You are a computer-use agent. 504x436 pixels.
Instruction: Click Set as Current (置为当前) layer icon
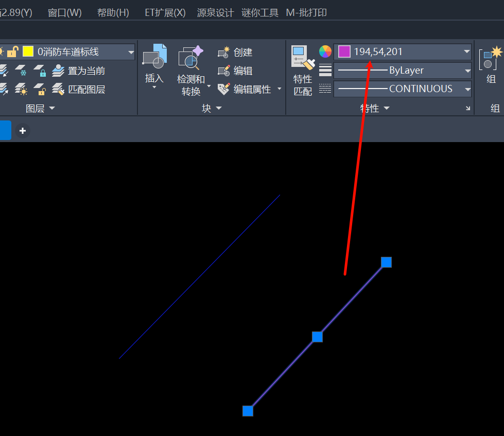pyautogui.click(x=58, y=71)
